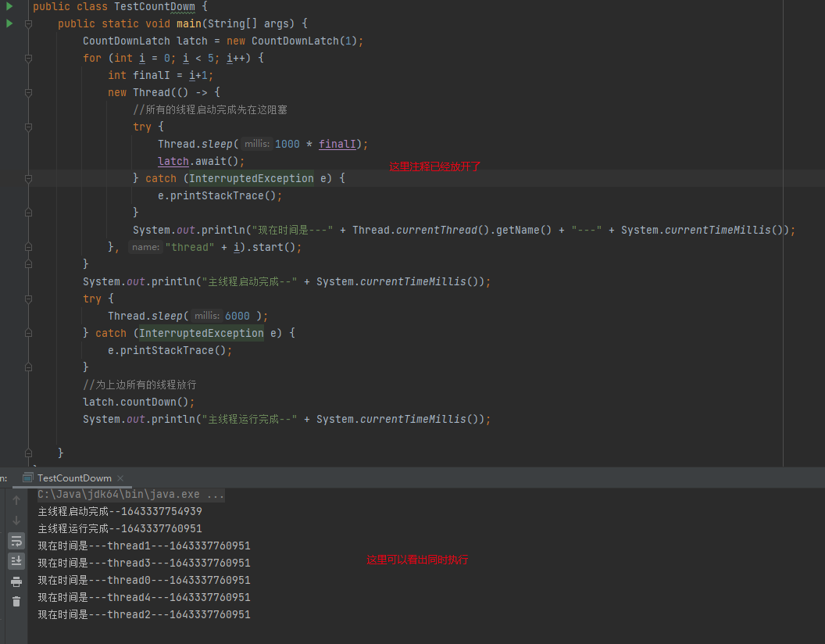The height and width of the screenshot is (644, 825).
Task: Click the string "现在时间是---" in code
Action: pos(292,230)
